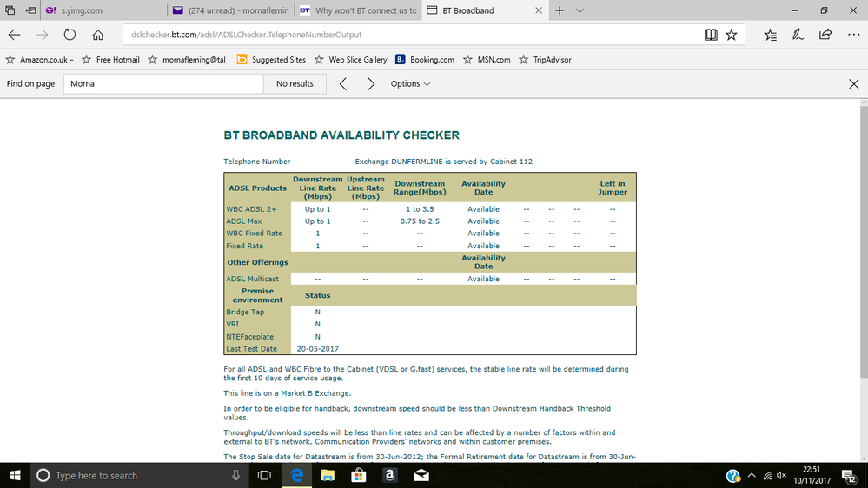Activate Cortana microphone icon
Image resolution: width=868 pixels, height=488 pixels.
(235, 475)
